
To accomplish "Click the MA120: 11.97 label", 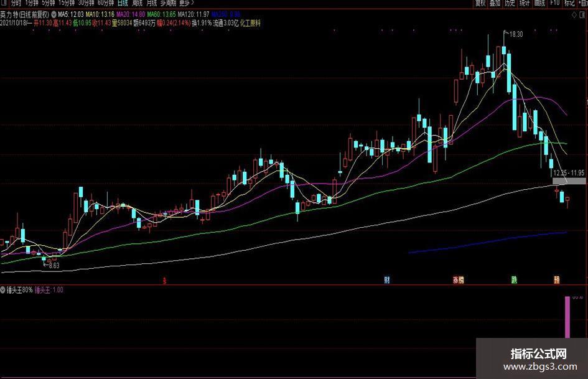I will click(194, 15).
